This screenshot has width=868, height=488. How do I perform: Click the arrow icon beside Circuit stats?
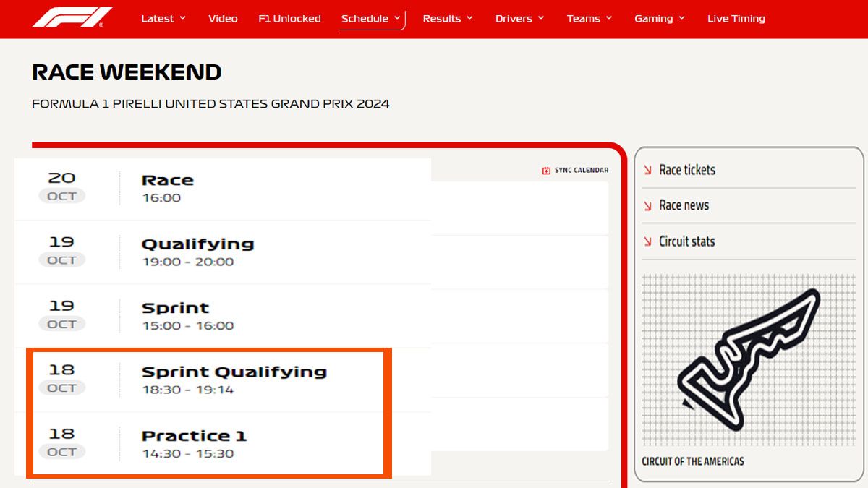tap(647, 242)
